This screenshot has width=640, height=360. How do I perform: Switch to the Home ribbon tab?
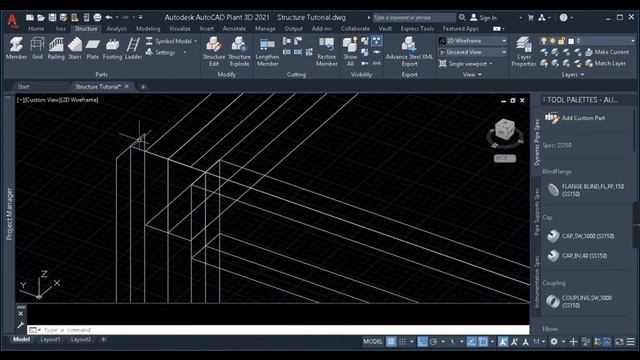36,29
